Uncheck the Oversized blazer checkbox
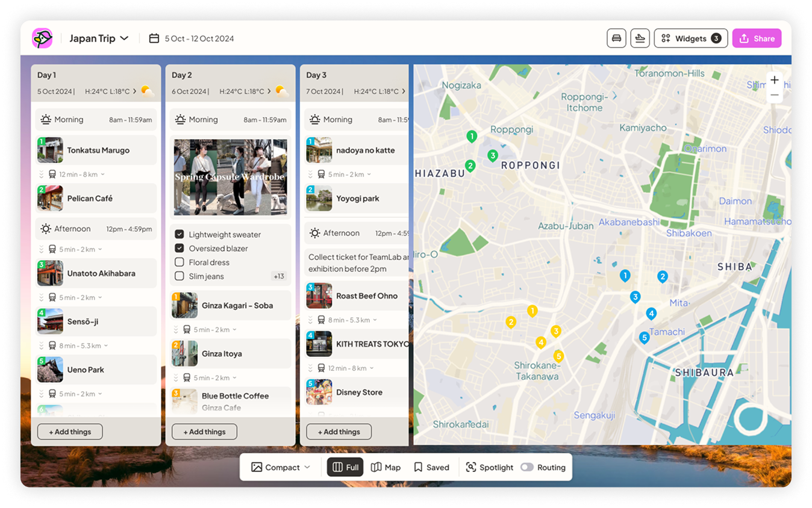Screen dimensions: 812x508 pyautogui.click(x=179, y=248)
